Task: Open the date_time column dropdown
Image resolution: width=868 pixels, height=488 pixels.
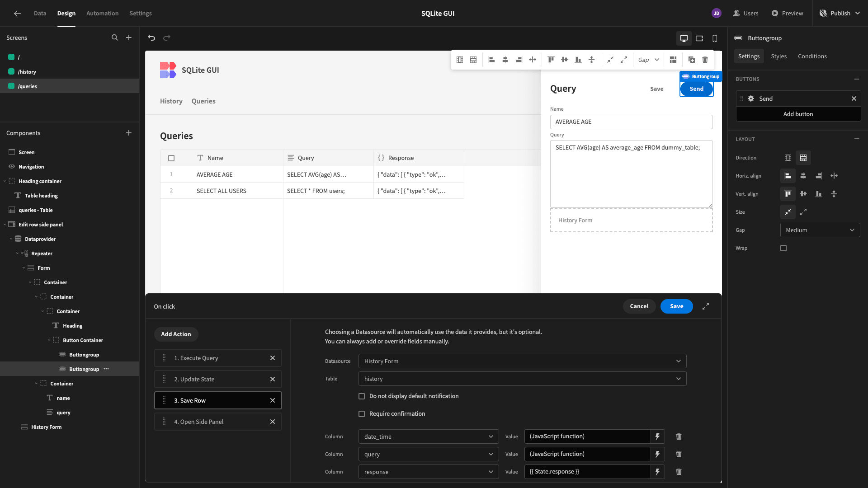Action: coord(429,436)
